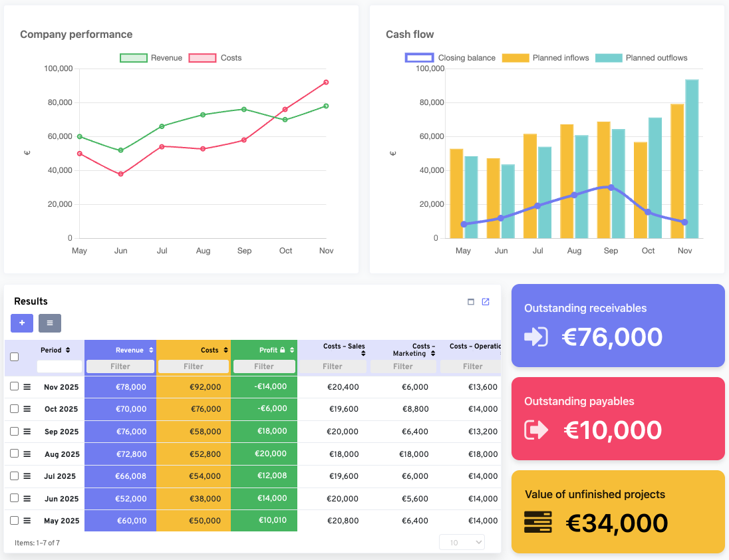
Task: Toggle the Closing balance legend swatch
Action: (x=419, y=58)
